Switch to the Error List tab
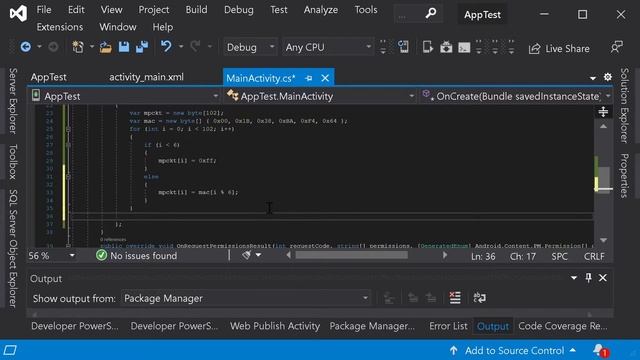This screenshot has width=640, height=360. click(448, 326)
